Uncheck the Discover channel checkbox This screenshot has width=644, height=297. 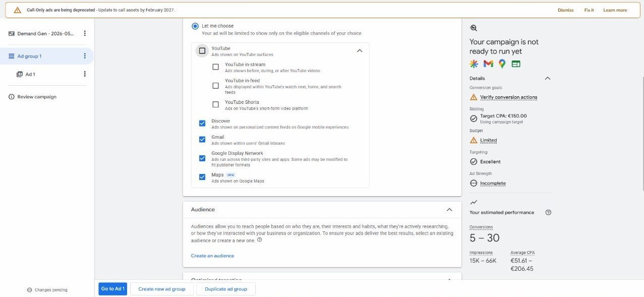(x=202, y=123)
